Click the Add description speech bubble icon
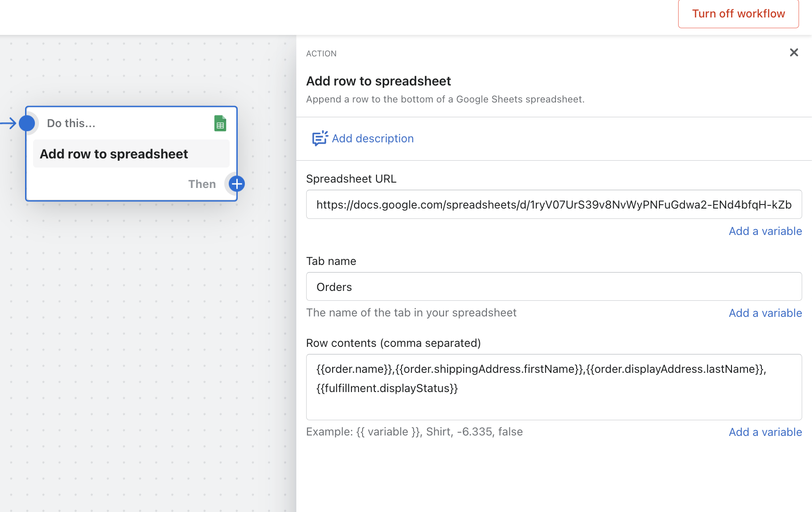Image resolution: width=812 pixels, height=512 pixels. click(320, 138)
